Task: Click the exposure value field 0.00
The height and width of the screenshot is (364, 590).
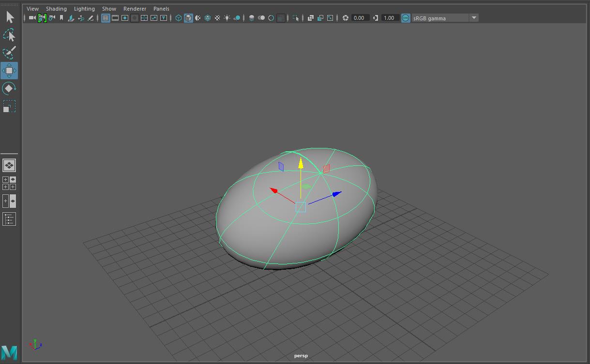Action: click(361, 18)
